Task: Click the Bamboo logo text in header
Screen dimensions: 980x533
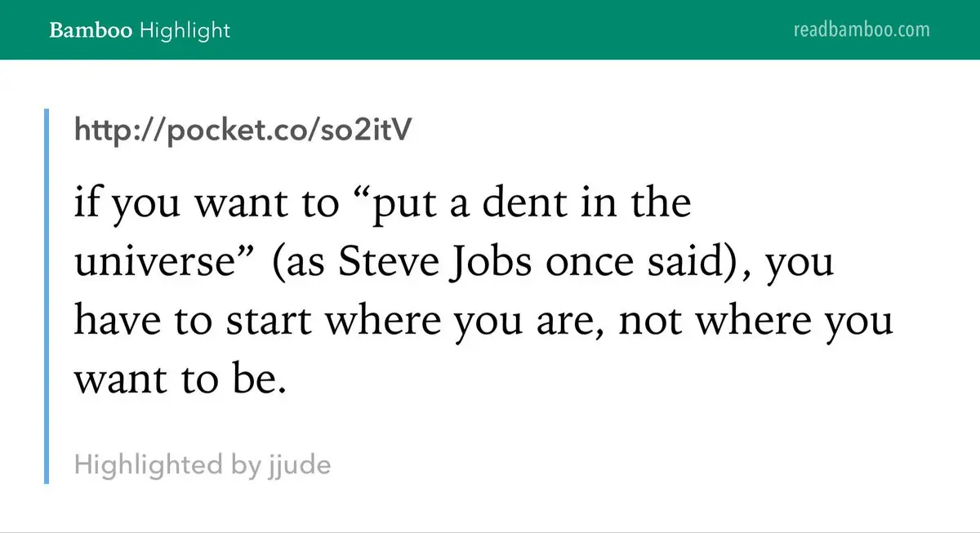Action: click(x=91, y=31)
